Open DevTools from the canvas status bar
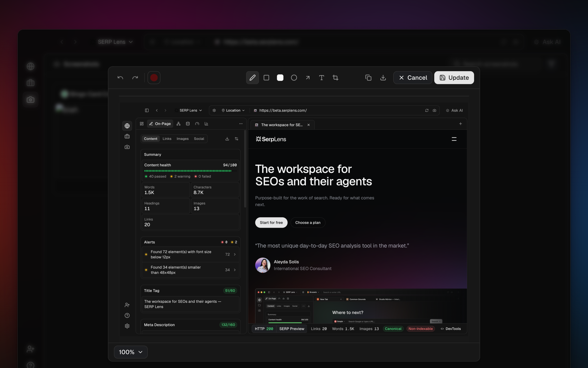588x368 pixels. click(451, 329)
